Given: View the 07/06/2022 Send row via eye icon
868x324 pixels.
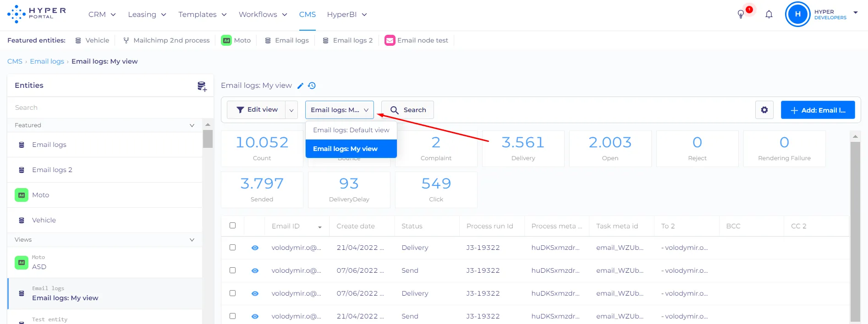Looking at the screenshot, I should [255, 270].
